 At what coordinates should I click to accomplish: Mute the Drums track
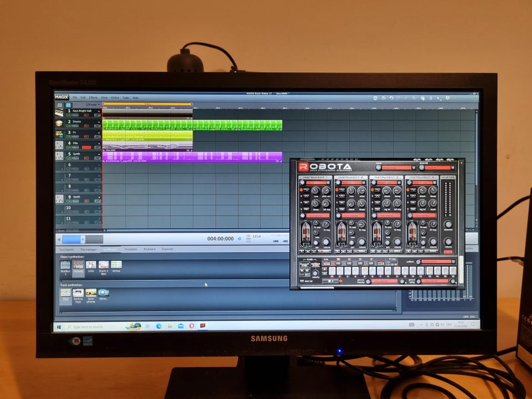point(75,126)
